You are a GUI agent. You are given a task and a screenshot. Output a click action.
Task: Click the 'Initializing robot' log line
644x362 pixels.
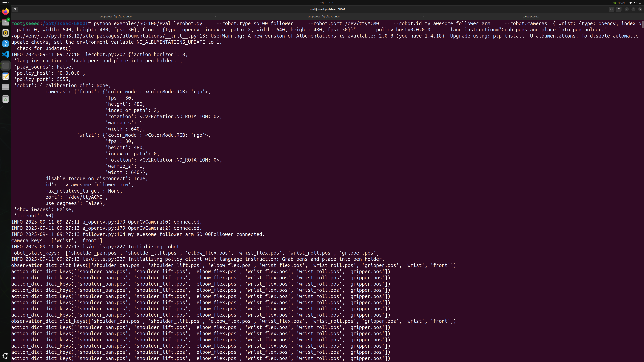click(95, 247)
